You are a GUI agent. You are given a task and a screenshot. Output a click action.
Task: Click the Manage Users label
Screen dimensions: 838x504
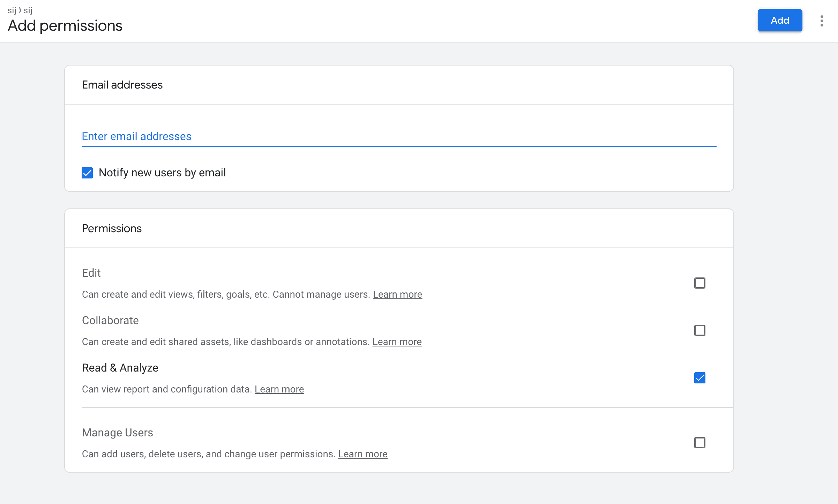118,433
